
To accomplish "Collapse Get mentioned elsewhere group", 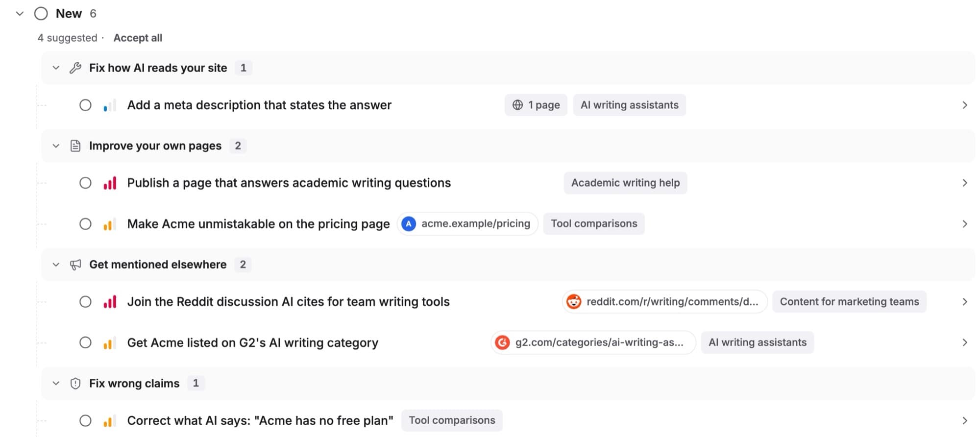I will (56, 265).
